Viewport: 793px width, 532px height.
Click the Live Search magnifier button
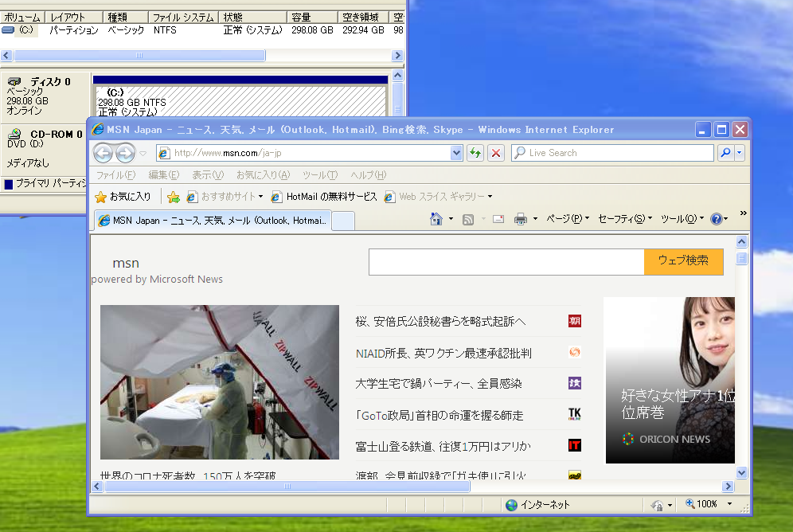[x=725, y=153]
